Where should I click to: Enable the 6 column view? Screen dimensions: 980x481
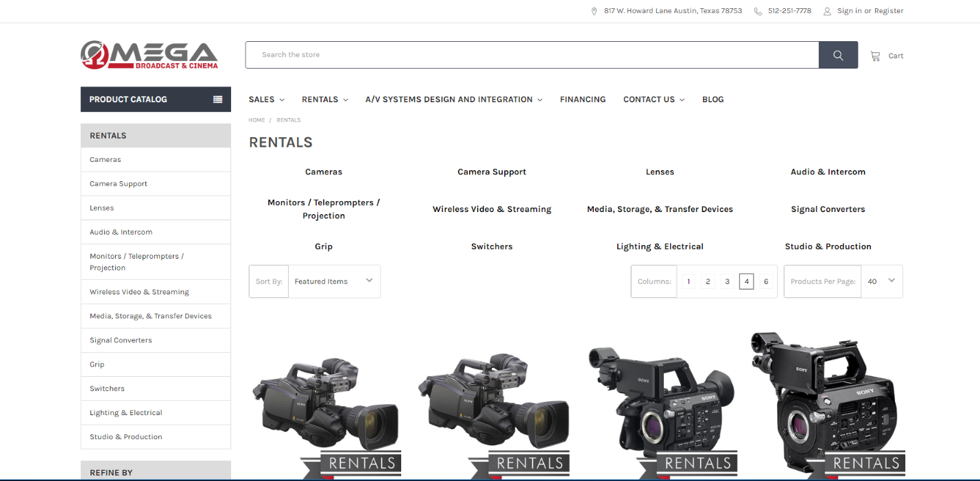click(x=766, y=281)
